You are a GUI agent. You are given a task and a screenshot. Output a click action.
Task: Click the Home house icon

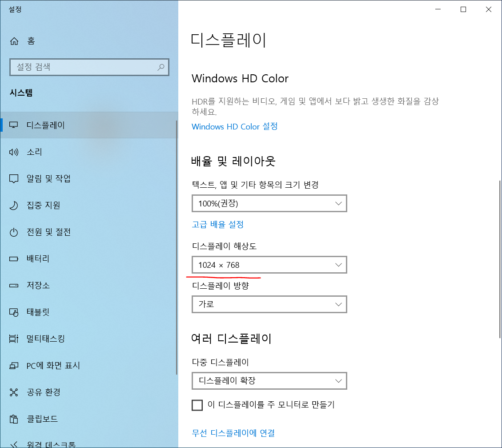pos(14,41)
